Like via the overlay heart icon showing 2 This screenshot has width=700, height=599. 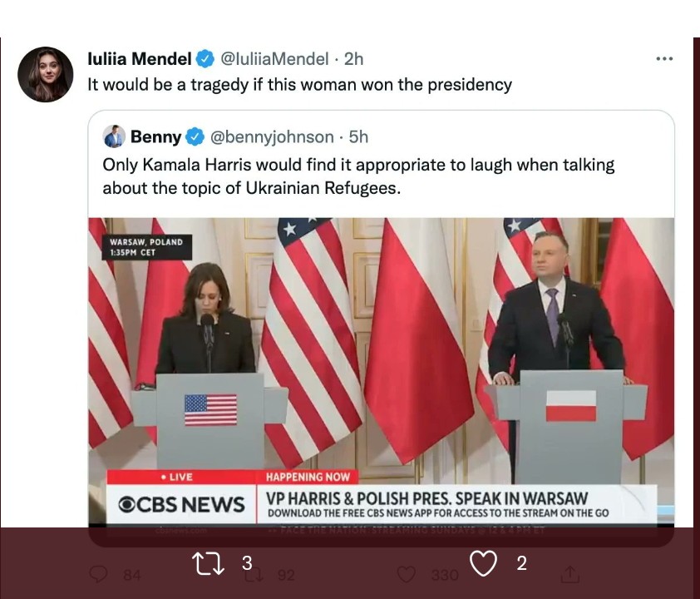(x=484, y=563)
